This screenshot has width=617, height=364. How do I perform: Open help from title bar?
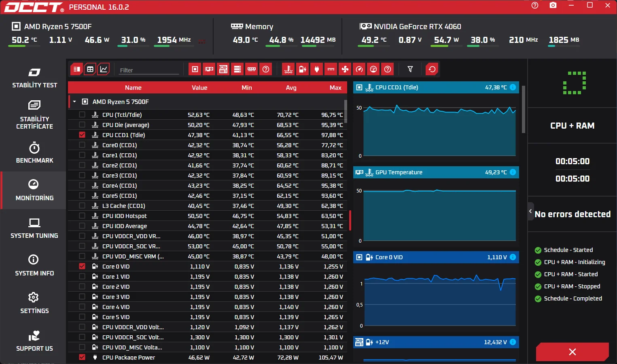(535, 5)
